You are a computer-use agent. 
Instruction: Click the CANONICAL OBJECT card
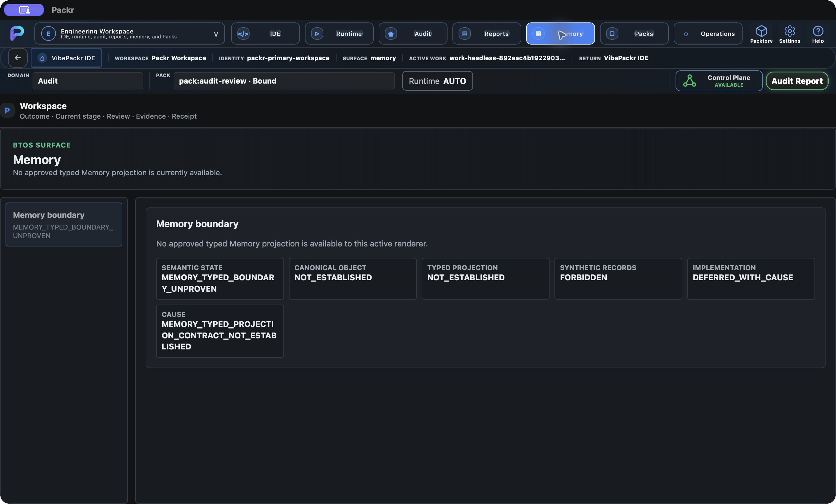pos(353,279)
